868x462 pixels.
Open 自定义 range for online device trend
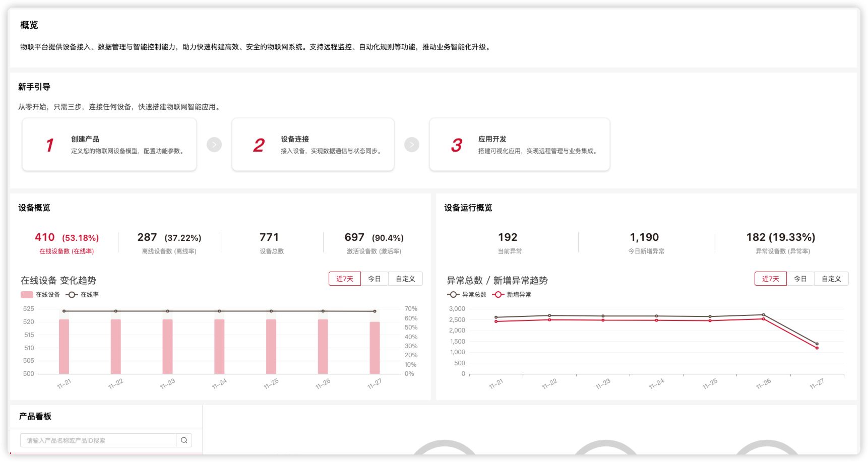(405, 279)
